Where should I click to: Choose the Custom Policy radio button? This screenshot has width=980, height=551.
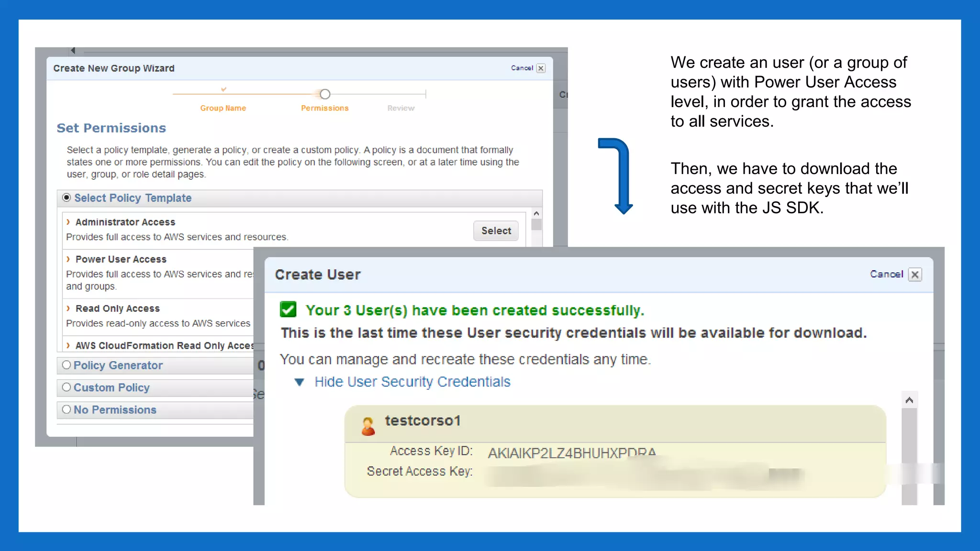point(67,387)
